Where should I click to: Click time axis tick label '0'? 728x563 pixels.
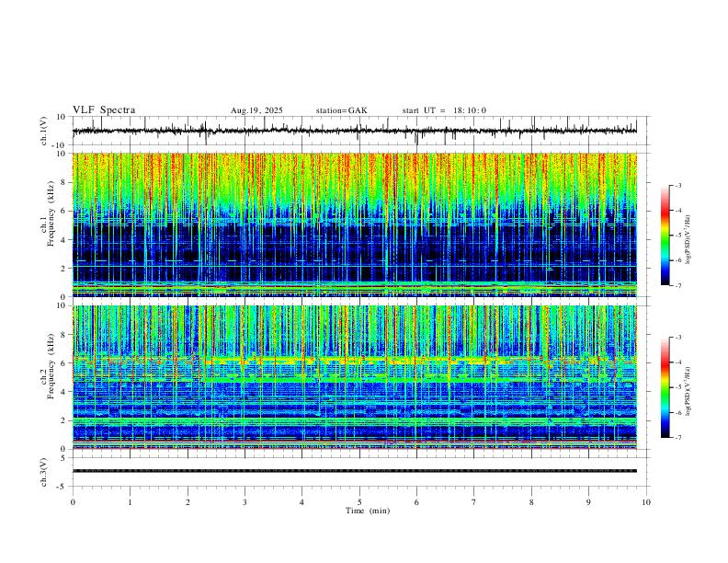click(x=73, y=502)
